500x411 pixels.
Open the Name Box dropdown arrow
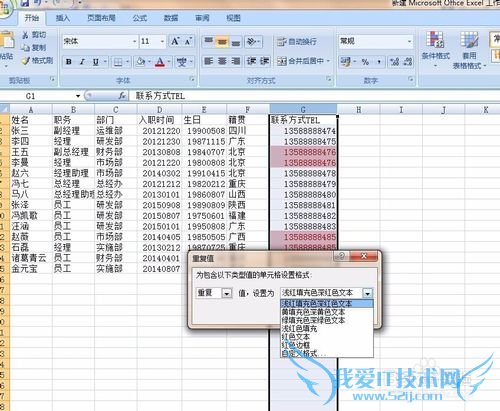78,96
